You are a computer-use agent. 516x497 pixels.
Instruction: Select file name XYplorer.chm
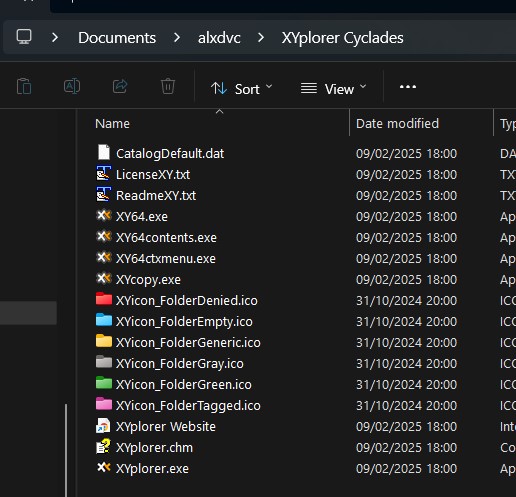(154, 448)
